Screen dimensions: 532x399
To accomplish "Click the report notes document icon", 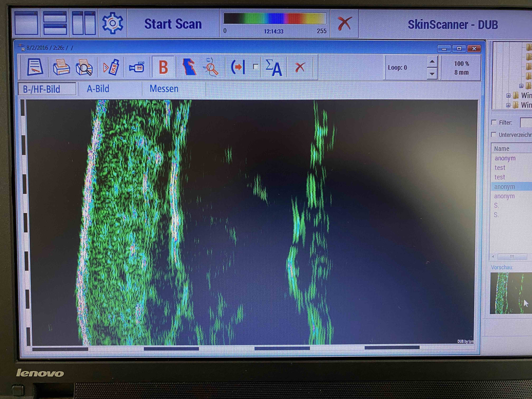I will 35,67.
